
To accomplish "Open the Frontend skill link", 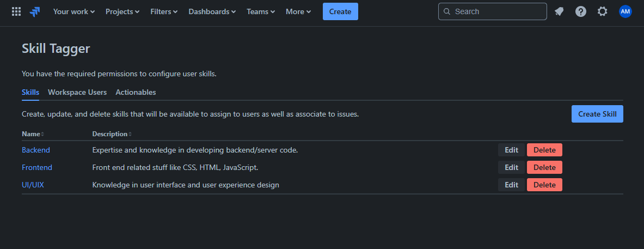I will [37, 167].
